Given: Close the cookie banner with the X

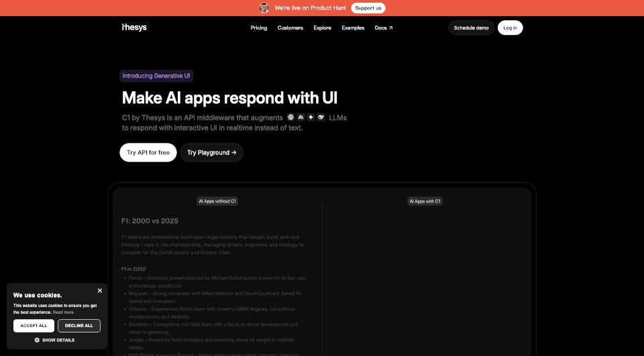Looking at the screenshot, I should [x=99, y=290].
